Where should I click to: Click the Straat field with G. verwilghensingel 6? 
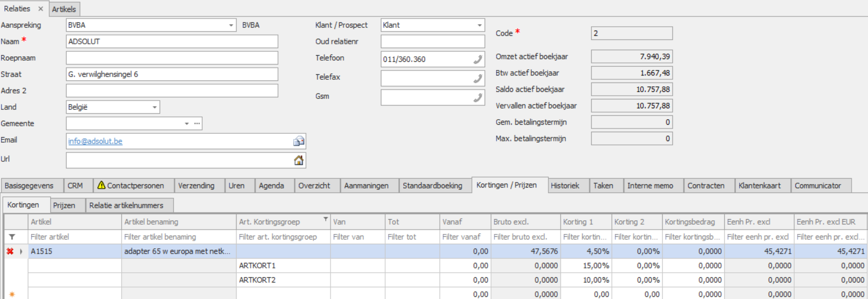coord(172,74)
